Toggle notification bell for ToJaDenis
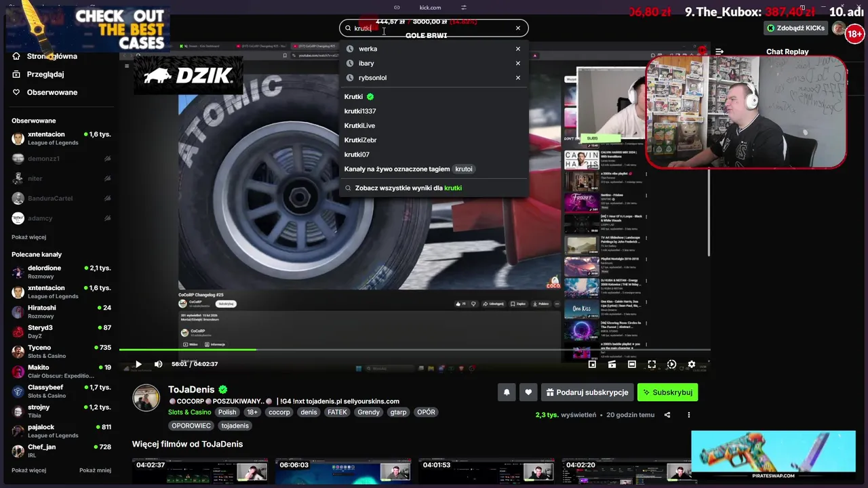868x488 pixels. coord(507,392)
